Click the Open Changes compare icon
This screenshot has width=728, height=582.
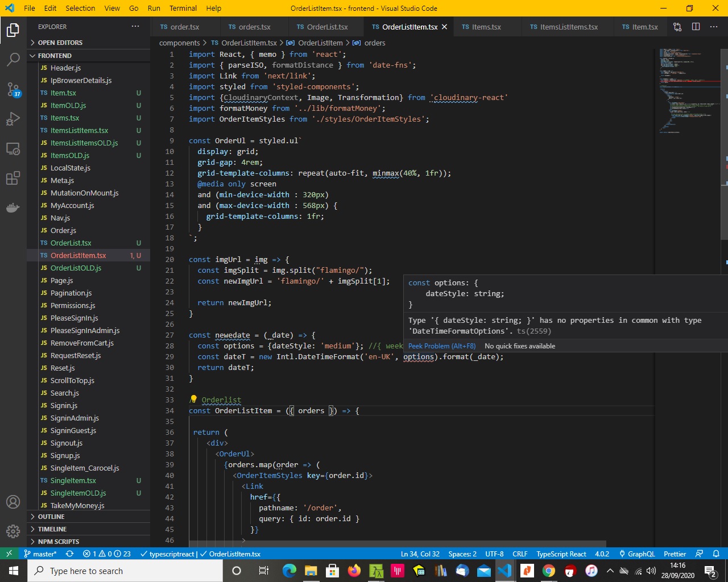(x=677, y=27)
